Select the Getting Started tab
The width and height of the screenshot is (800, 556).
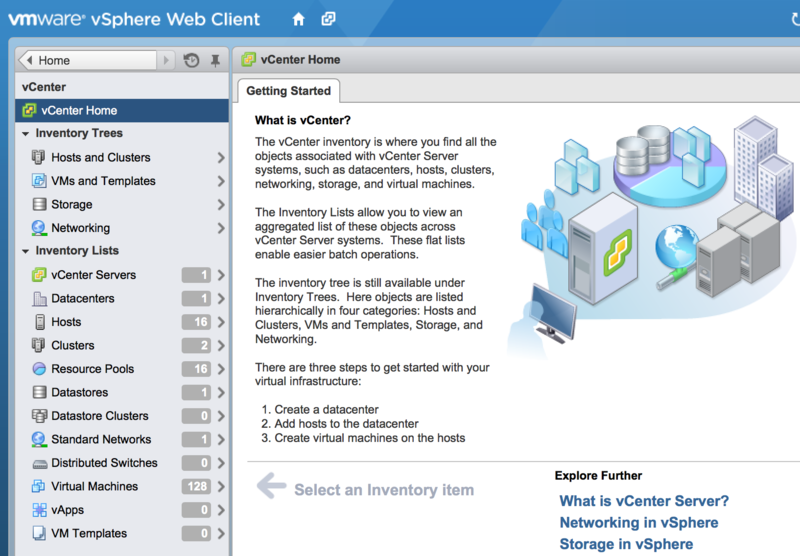coord(288,91)
